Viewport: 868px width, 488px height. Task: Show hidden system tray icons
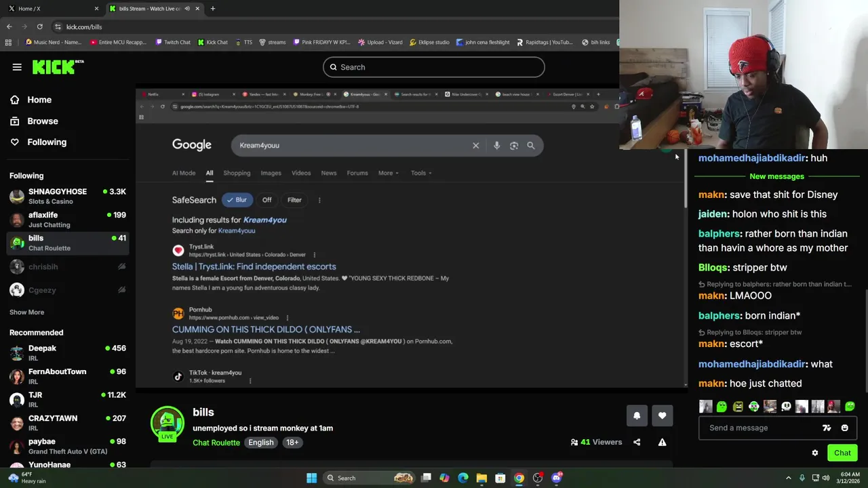pos(788,478)
